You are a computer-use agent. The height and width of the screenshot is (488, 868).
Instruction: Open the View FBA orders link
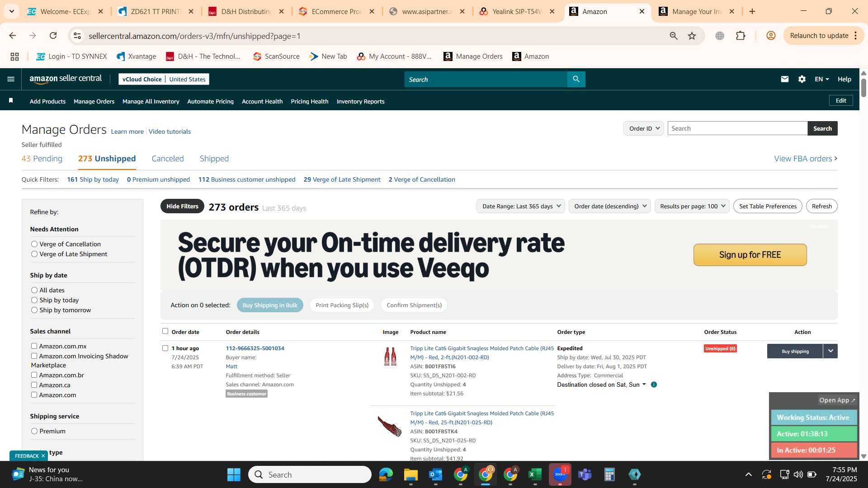(806, 159)
